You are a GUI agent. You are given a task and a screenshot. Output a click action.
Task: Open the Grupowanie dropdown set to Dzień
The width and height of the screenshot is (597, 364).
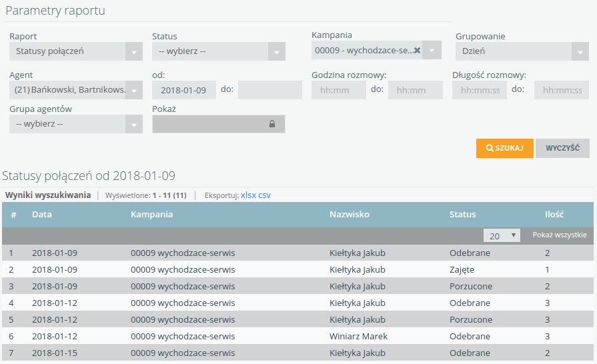[522, 51]
